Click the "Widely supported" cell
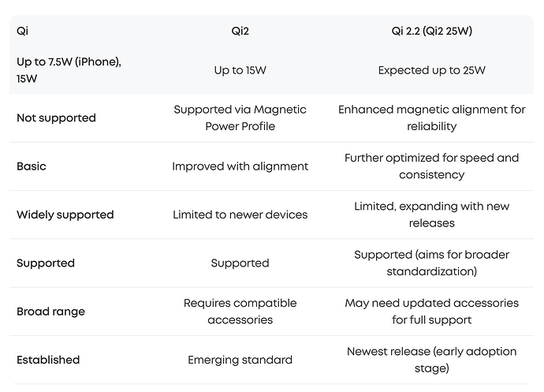 pyautogui.click(x=65, y=215)
